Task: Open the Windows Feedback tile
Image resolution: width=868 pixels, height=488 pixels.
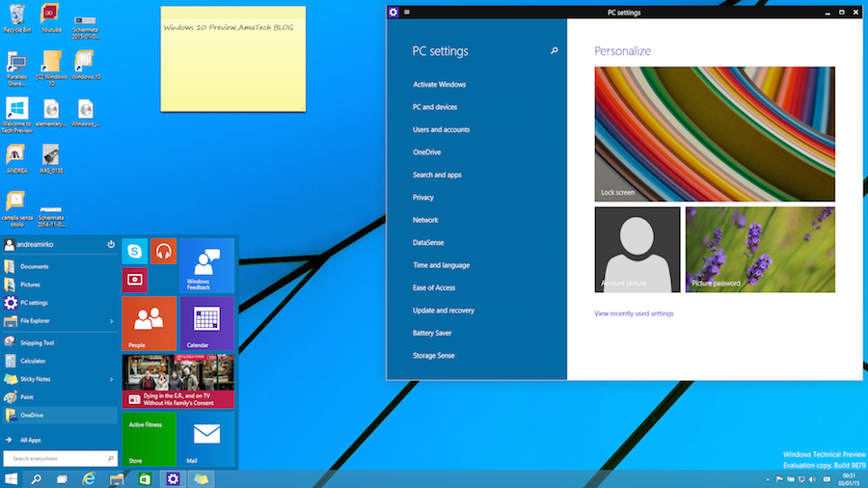Action: pos(206,265)
